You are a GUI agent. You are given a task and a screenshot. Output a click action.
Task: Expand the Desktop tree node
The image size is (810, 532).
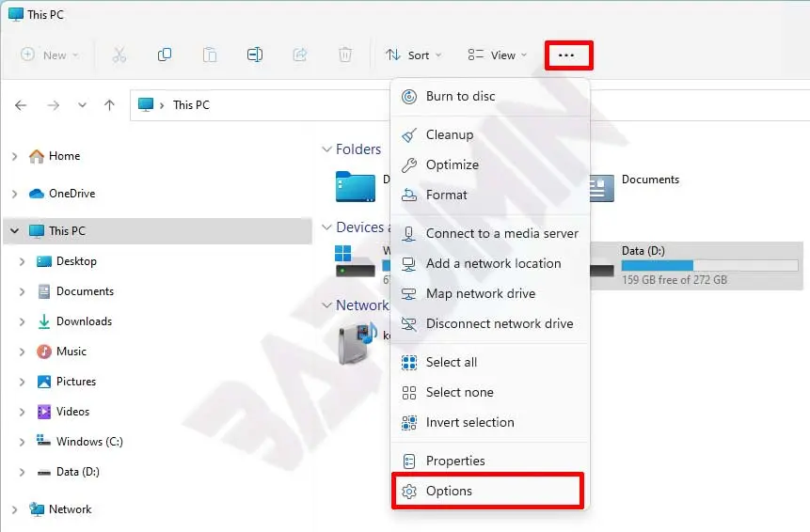[x=22, y=261]
